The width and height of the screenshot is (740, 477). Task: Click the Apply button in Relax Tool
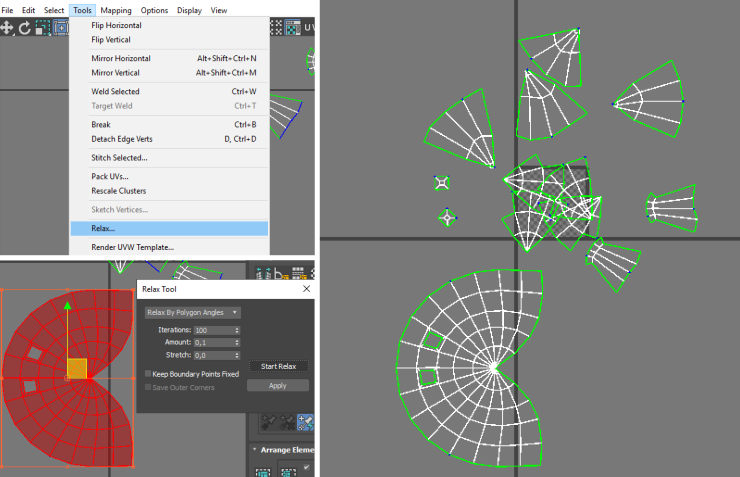click(278, 385)
